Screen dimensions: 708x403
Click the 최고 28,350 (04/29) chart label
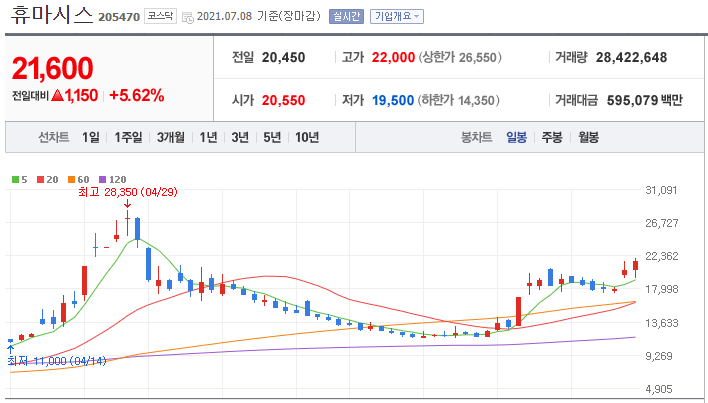click(128, 192)
